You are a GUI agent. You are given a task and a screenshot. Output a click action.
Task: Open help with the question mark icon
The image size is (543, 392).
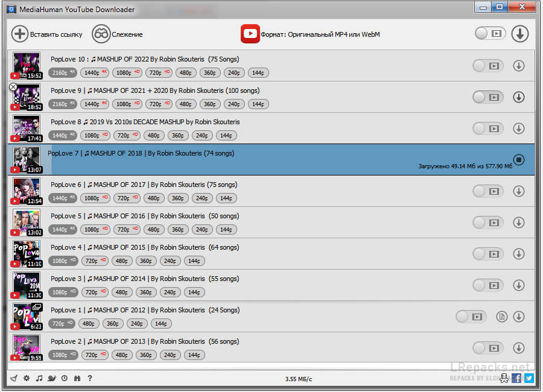click(x=89, y=378)
